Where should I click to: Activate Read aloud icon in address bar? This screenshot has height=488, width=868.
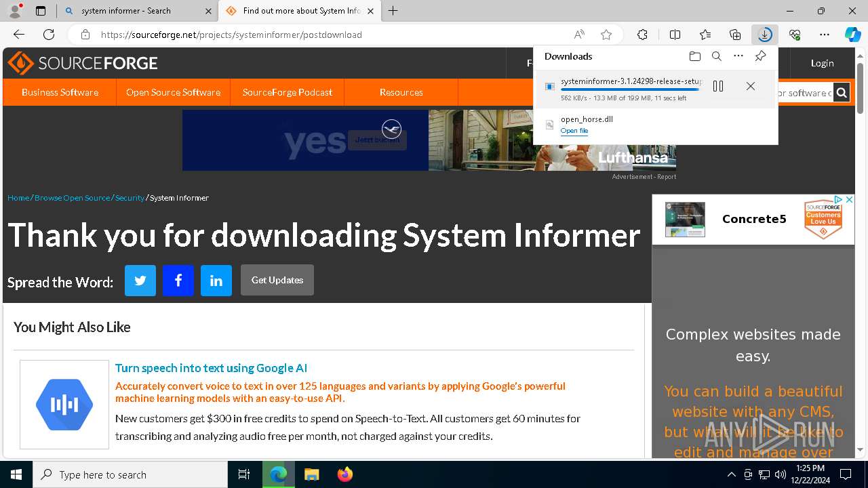click(x=579, y=35)
